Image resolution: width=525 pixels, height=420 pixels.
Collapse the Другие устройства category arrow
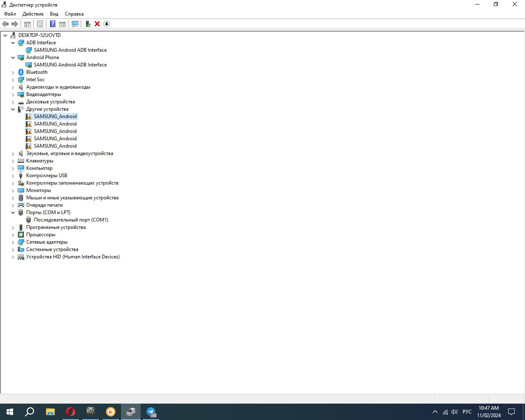pyautogui.click(x=13, y=109)
